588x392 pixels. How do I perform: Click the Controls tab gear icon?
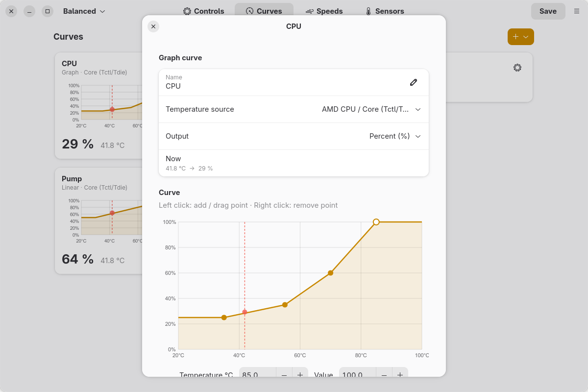(187, 11)
